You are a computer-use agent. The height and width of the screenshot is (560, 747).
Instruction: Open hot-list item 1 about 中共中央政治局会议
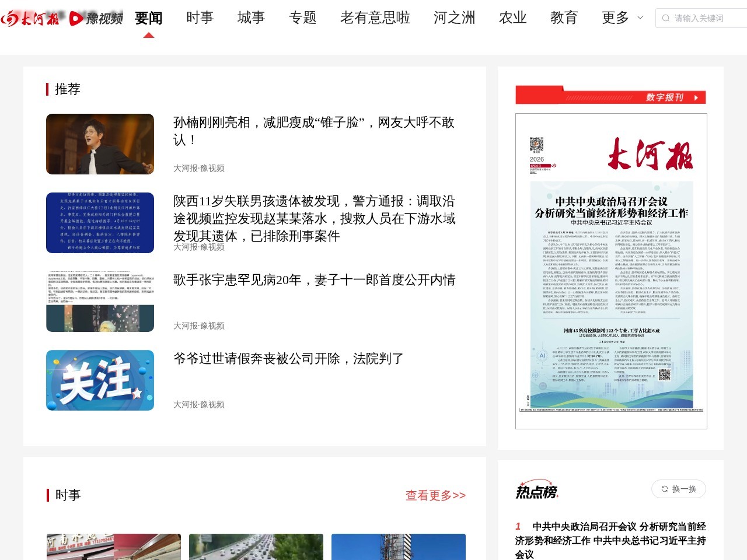tap(610, 540)
